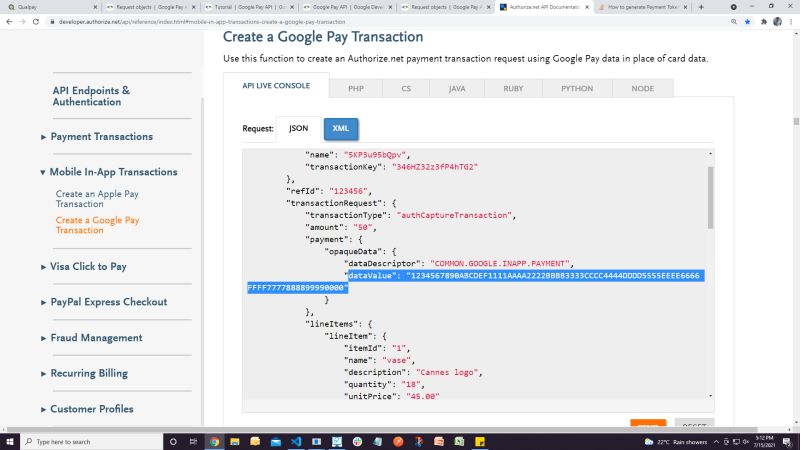
Task: Click the page horizontal scrollbar
Action: coord(382,430)
